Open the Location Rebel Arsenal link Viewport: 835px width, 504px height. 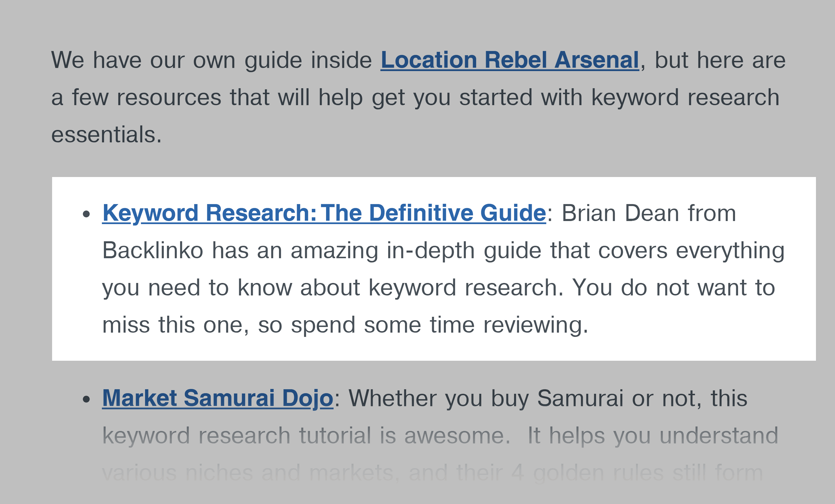tap(510, 60)
